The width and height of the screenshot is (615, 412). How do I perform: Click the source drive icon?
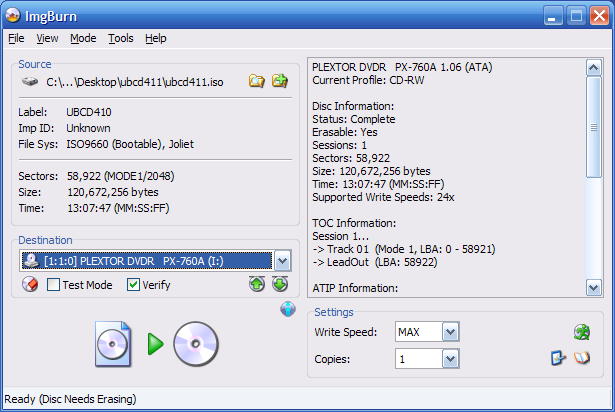(x=30, y=82)
